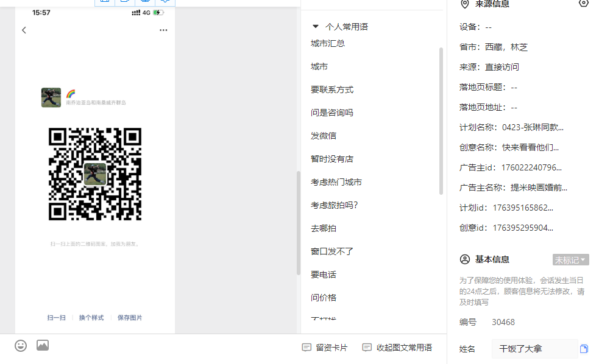
Task: Open the 留资卡片 panel
Action: point(325,348)
